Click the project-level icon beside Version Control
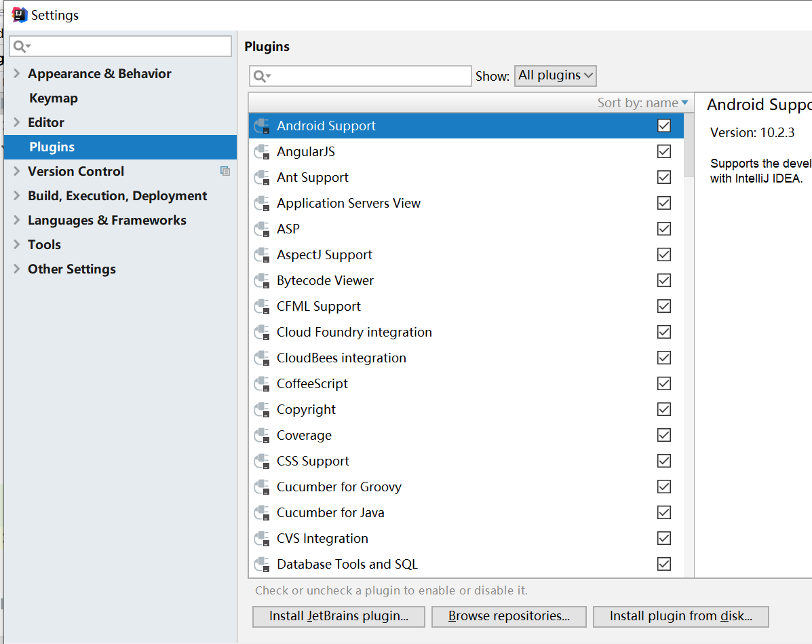 pos(225,171)
